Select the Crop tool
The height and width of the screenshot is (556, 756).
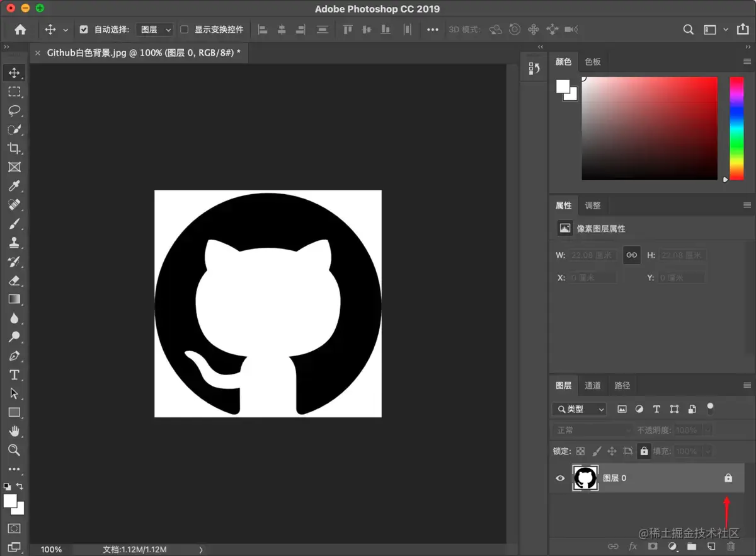pyautogui.click(x=14, y=148)
